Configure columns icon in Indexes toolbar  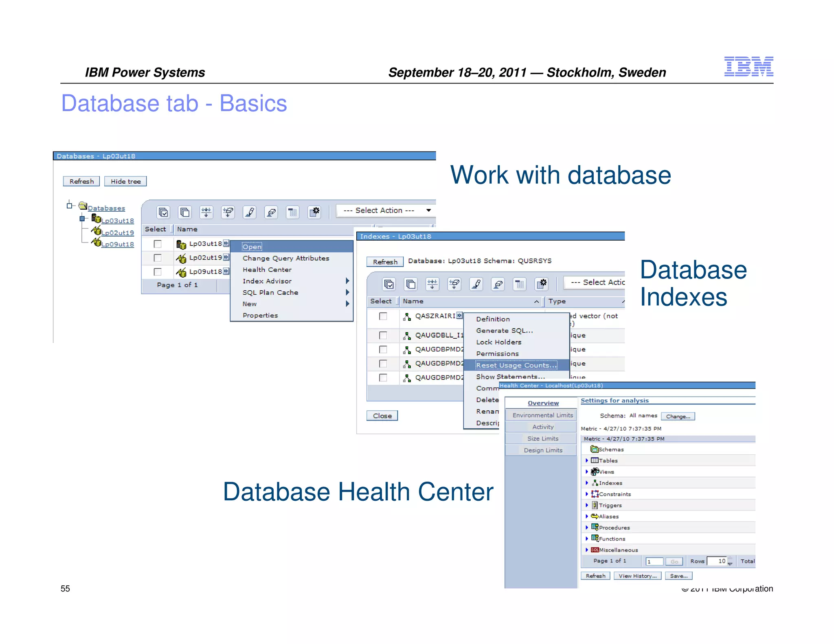pyautogui.click(x=541, y=284)
